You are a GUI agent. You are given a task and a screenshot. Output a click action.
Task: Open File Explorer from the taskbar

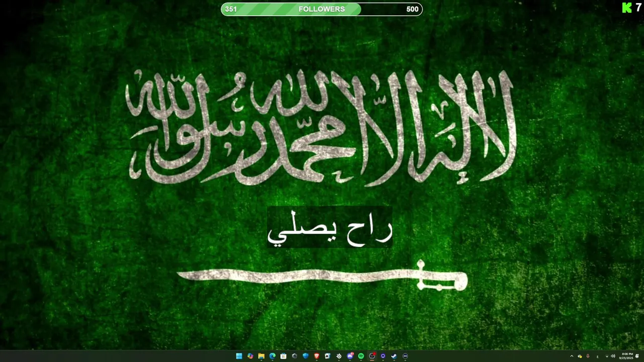coord(261,356)
